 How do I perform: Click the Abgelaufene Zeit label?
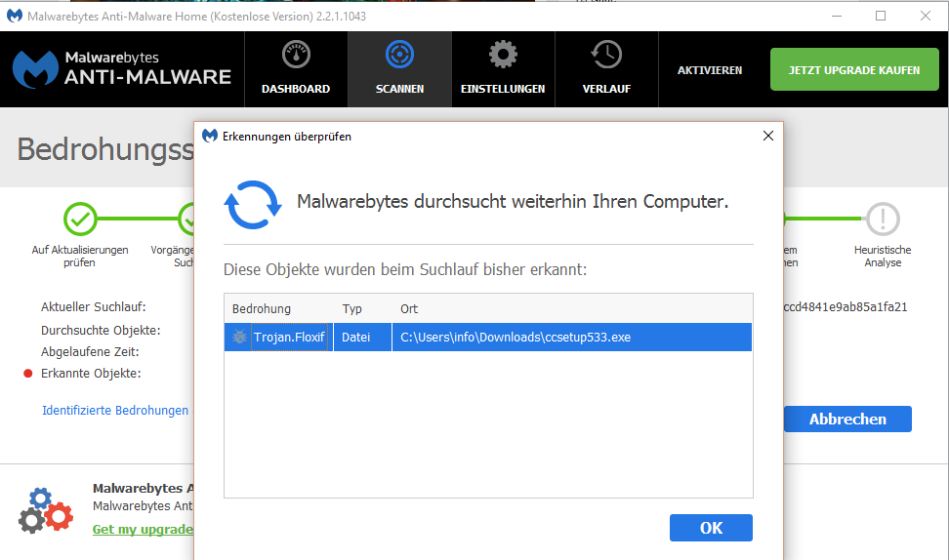(x=90, y=351)
